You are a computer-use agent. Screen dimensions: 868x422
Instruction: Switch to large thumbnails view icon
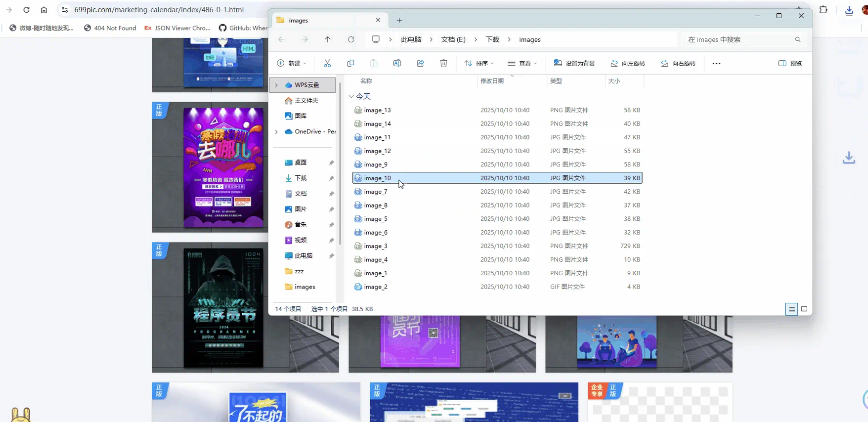pyautogui.click(x=804, y=309)
